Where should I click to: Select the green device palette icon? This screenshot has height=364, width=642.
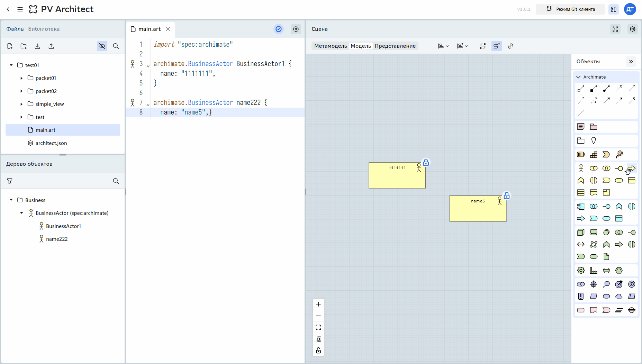(594, 232)
